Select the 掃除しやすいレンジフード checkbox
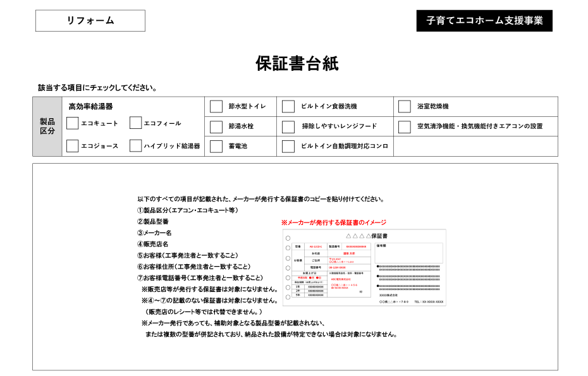Screen dimensions: 588x376 [288, 126]
